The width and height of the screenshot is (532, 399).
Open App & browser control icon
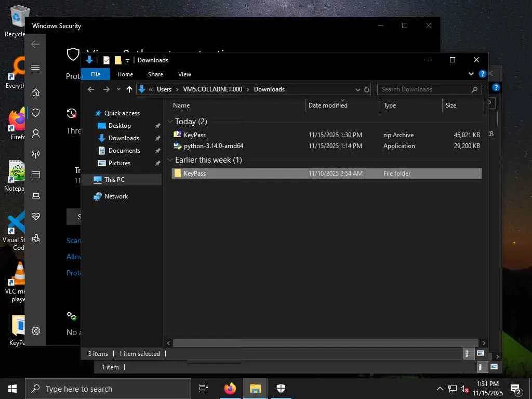coord(36,175)
